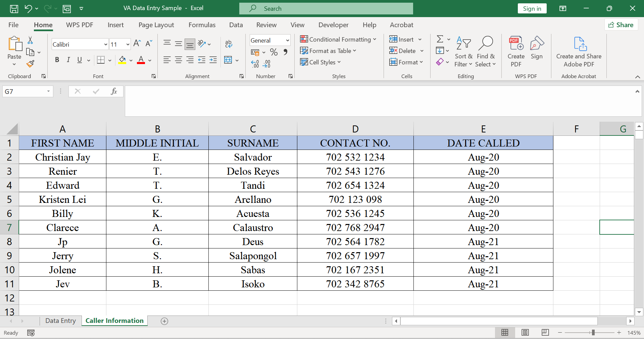Click the AutoSum sigma icon

440,39
